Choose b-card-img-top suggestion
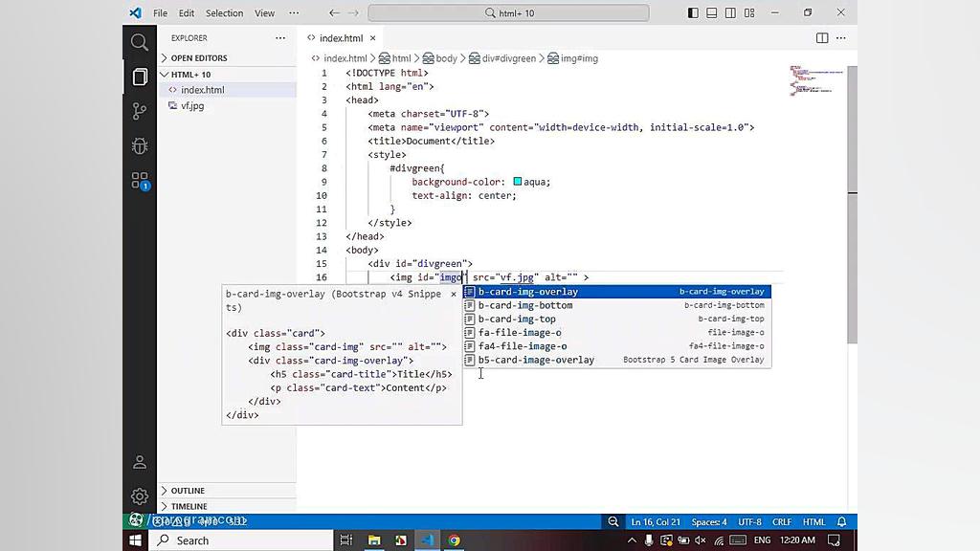Image resolution: width=980 pixels, height=551 pixels. 617,320
